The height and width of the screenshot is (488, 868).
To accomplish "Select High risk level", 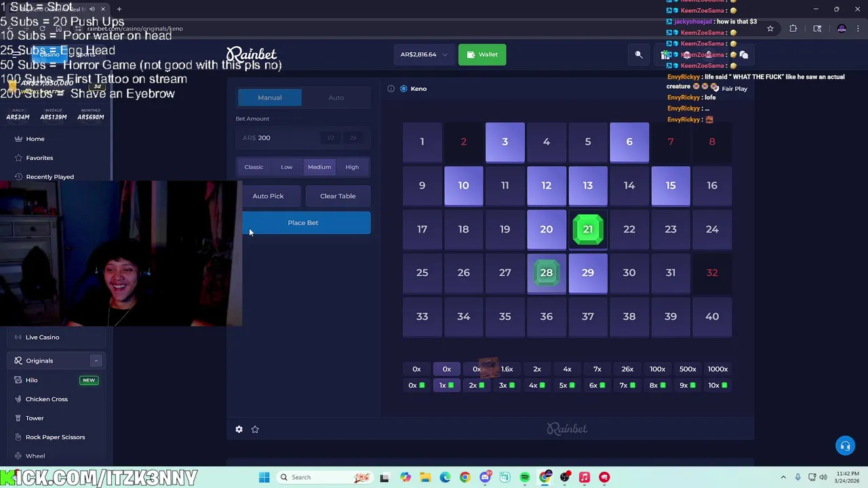I will pos(352,167).
